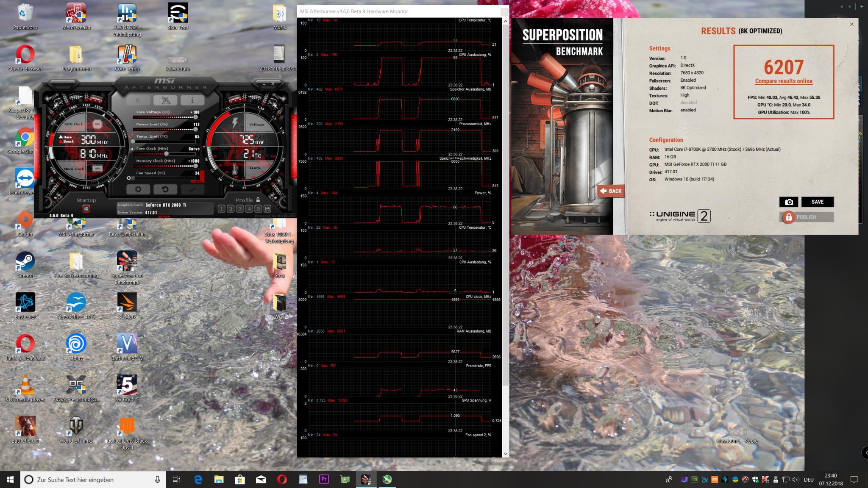Select the Uplay desktop icon
This screenshot has width=868, height=488.
click(x=76, y=347)
